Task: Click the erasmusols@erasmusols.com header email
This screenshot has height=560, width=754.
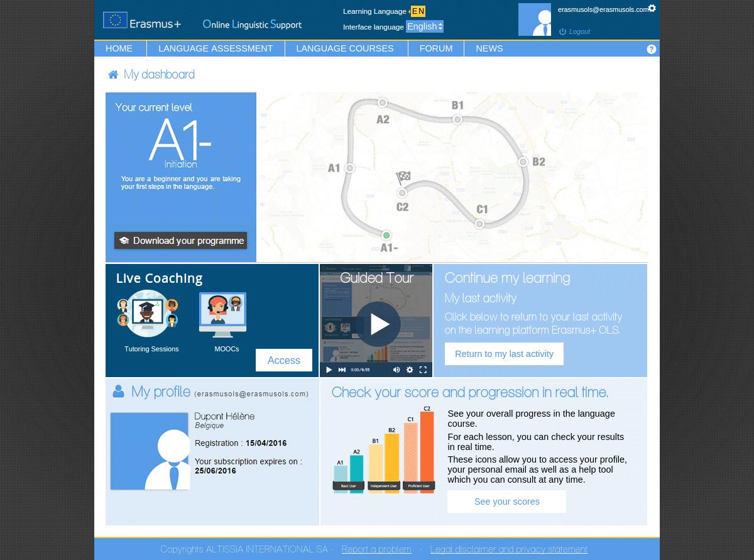Action: coord(603,9)
